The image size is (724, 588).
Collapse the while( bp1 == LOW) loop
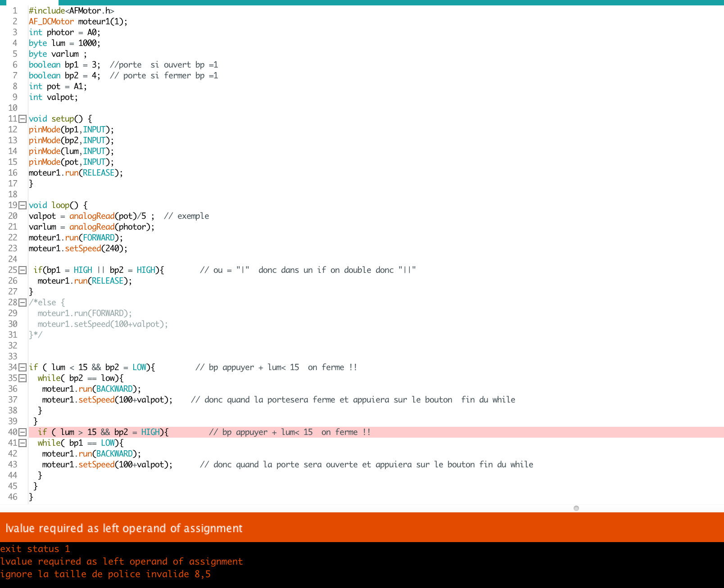pos(22,443)
